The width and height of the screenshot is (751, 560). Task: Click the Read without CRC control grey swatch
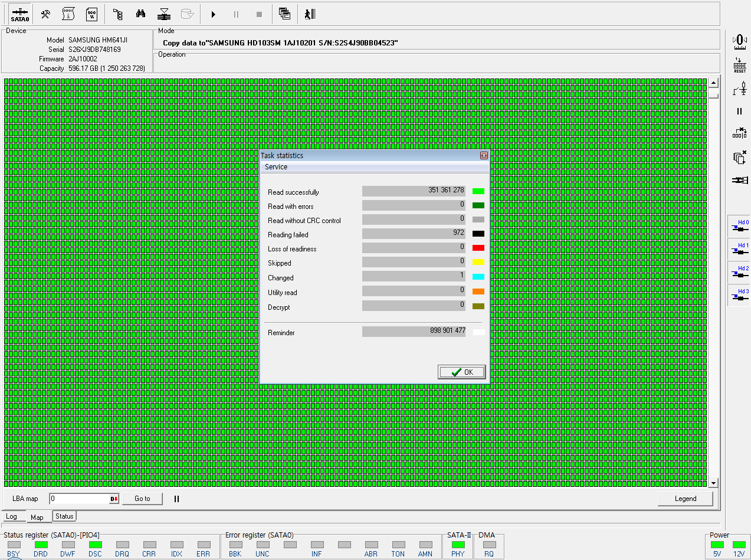[478, 220]
